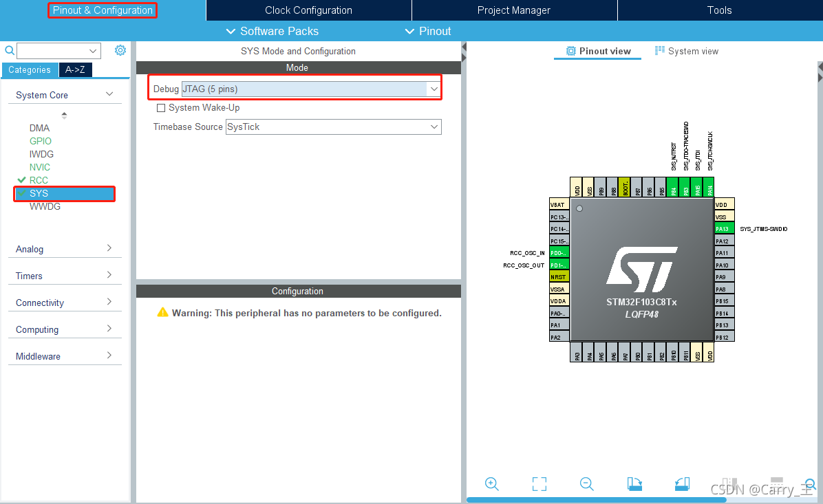
Task: Click the sidebar search input field
Action: click(52, 51)
